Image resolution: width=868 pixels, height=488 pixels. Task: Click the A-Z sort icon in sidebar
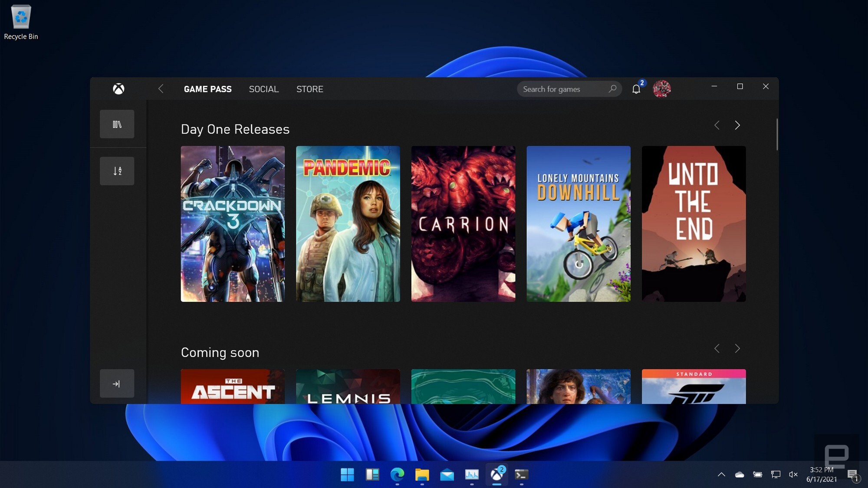(117, 171)
